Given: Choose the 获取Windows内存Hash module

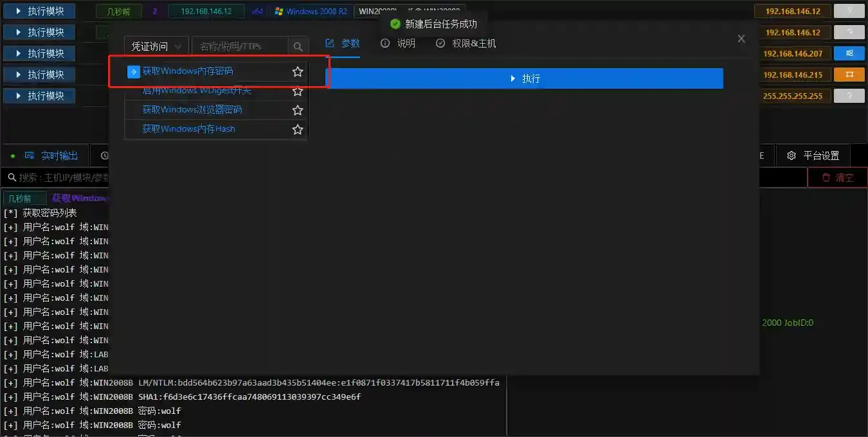Looking at the screenshot, I should click(x=188, y=129).
